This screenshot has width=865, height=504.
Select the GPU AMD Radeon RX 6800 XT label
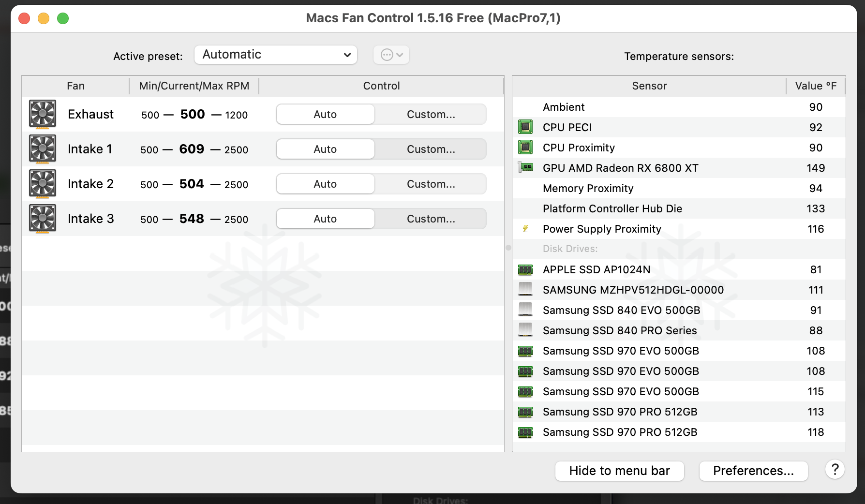coord(620,168)
